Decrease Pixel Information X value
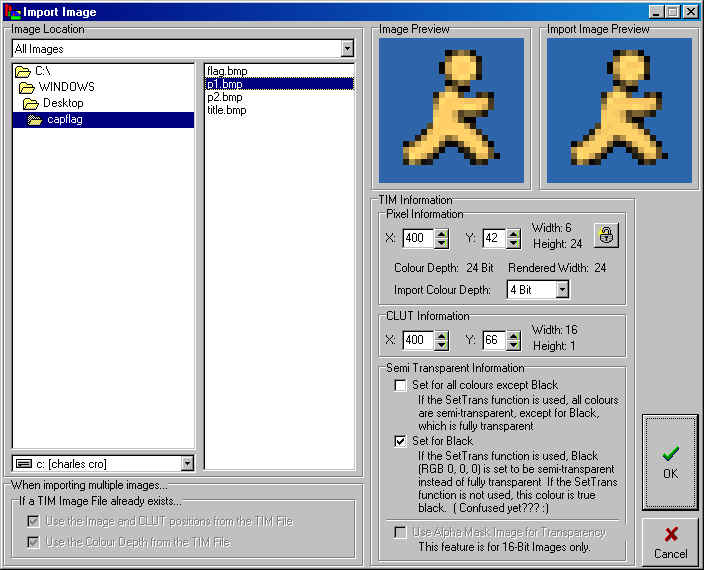704x570 pixels. click(441, 243)
